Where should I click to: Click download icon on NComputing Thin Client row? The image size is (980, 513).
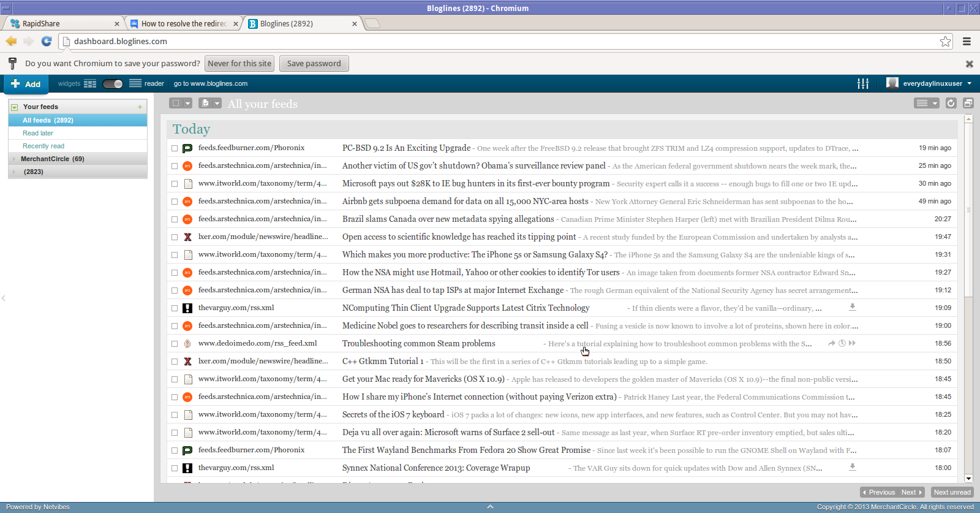(x=852, y=307)
